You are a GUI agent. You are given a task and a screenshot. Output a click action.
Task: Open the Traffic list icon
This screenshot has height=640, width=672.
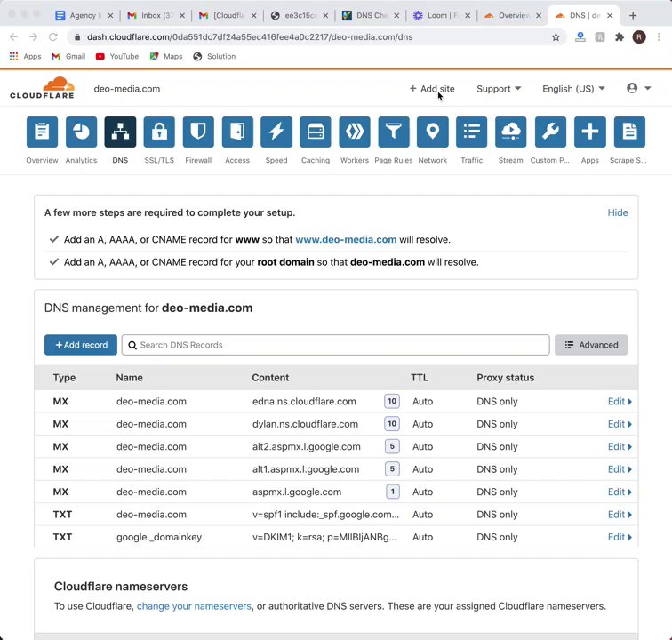click(x=472, y=132)
